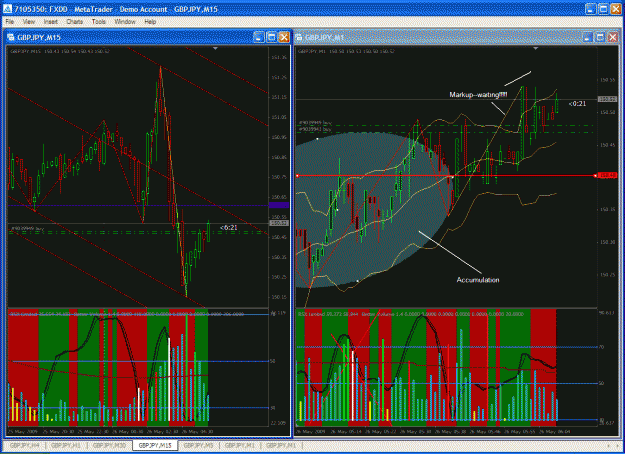Click the GBPJPY,M1 window title bar text
Image resolution: width=625 pixels, height=454 pixels.
pyautogui.click(x=324, y=37)
